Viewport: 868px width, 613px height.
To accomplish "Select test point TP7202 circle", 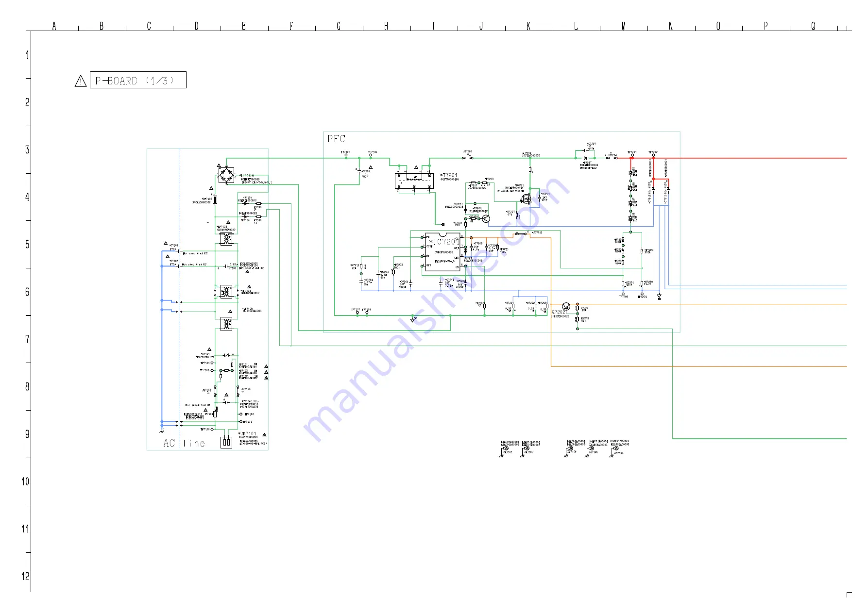I will click(x=653, y=155).
